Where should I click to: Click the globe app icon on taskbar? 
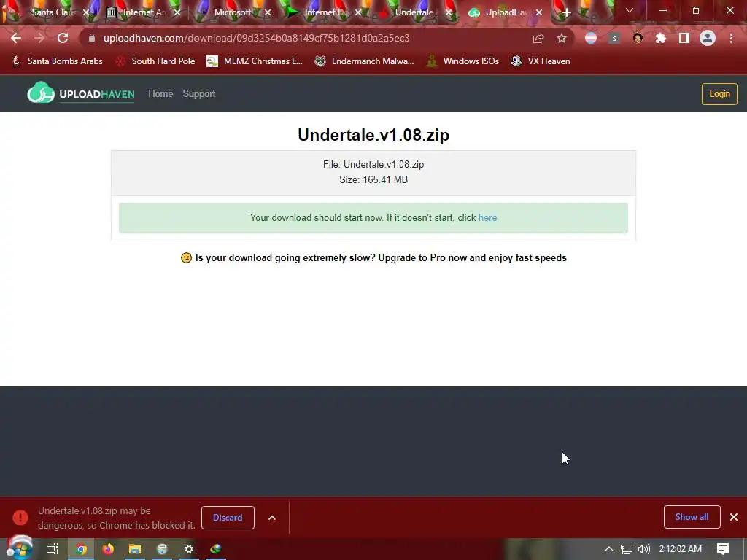pos(162,549)
